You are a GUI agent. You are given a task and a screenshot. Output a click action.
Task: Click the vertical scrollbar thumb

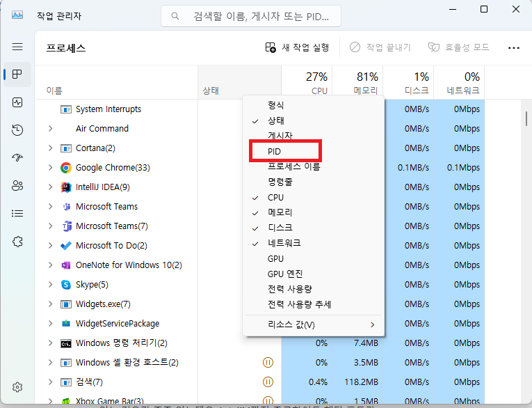526,119
